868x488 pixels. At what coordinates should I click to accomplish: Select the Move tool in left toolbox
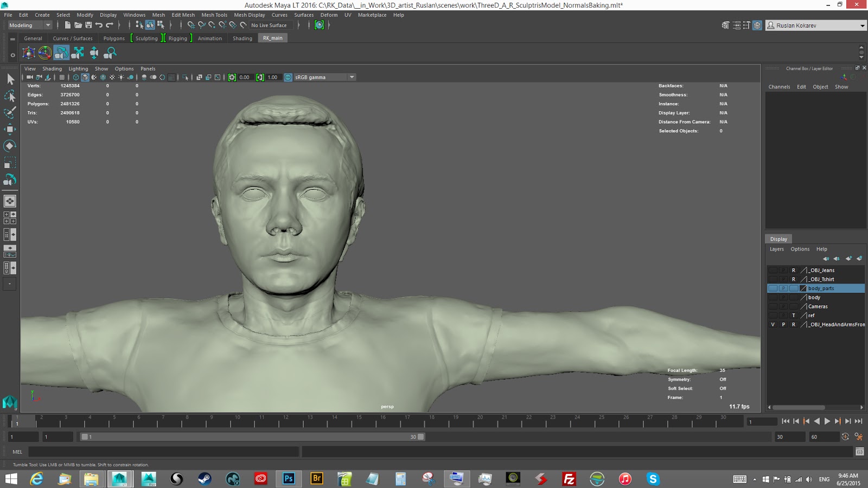click(x=10, y=129)
